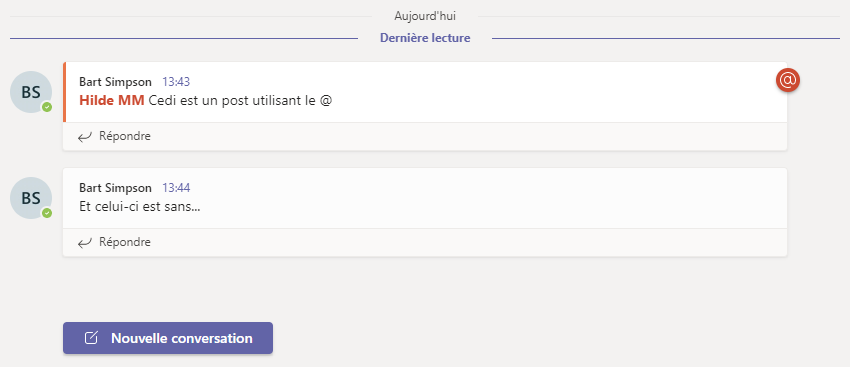Image resolution: width=850 pixels, height=367 pixels.
Task: Click reply arrow icon under 13:44 post
Action: click(85, 243)
